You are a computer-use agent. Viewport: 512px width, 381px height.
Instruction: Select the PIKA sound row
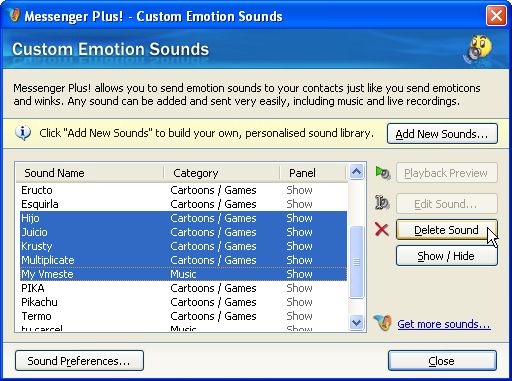[183, 288]
